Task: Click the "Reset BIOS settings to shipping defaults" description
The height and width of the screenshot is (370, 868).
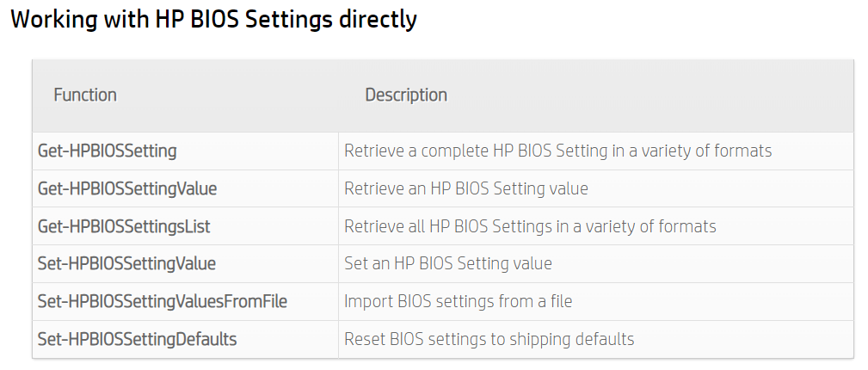Action: point(489,339)
